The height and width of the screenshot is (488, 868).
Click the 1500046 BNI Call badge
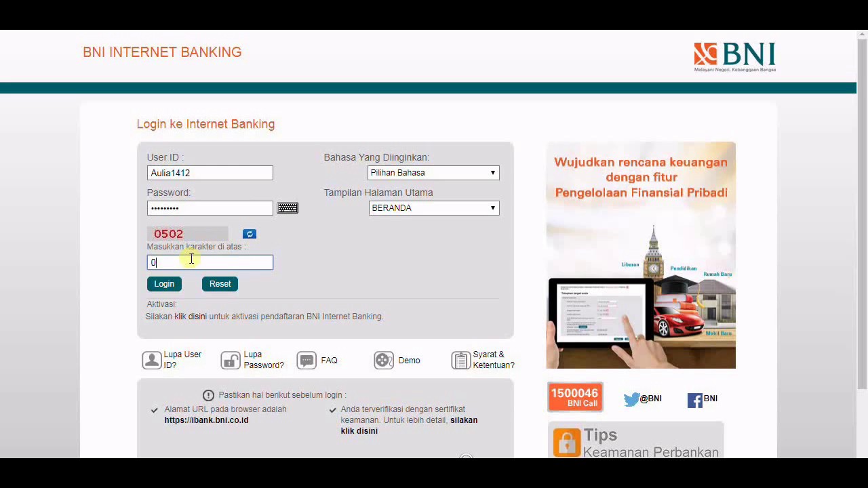tap(575, 397)
